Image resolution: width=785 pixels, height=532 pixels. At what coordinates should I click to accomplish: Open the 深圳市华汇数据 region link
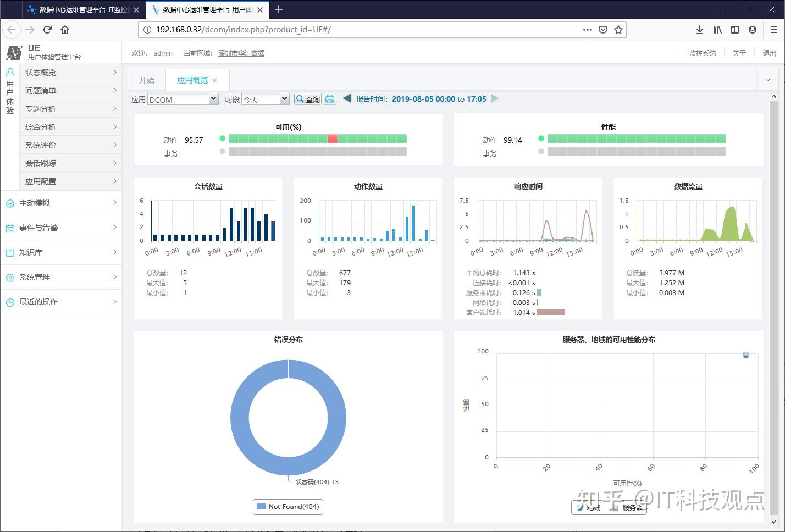[241, 53]
